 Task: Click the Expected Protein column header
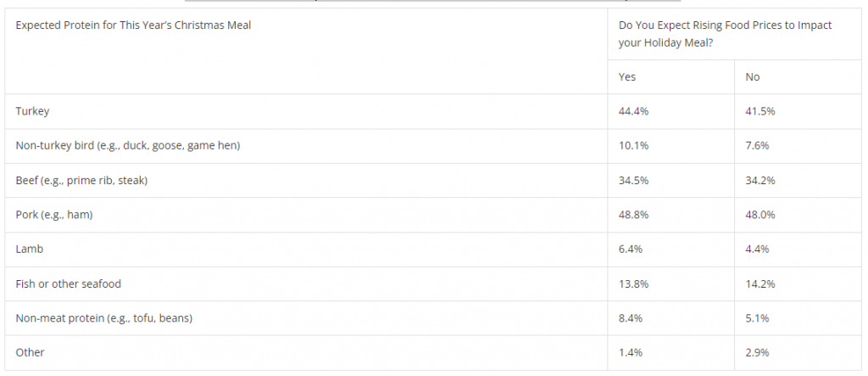[x=133, y=25]
